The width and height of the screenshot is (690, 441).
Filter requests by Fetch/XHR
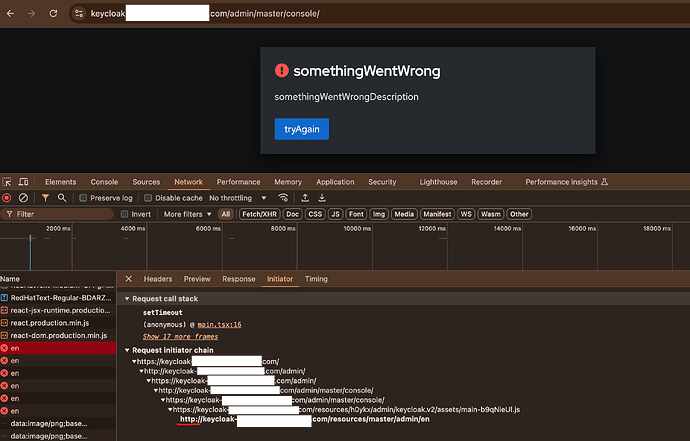coord(259,214)
